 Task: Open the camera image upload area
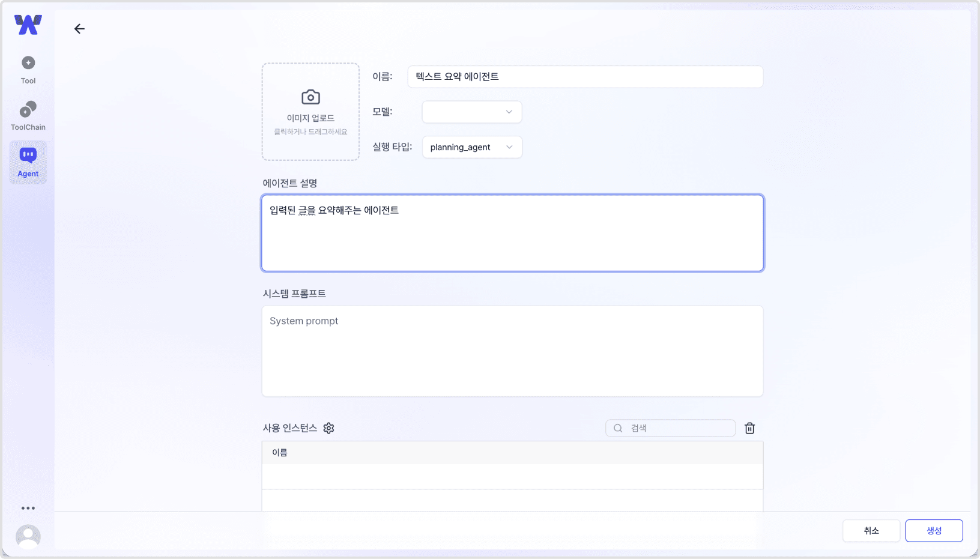[x=310, y=112]
